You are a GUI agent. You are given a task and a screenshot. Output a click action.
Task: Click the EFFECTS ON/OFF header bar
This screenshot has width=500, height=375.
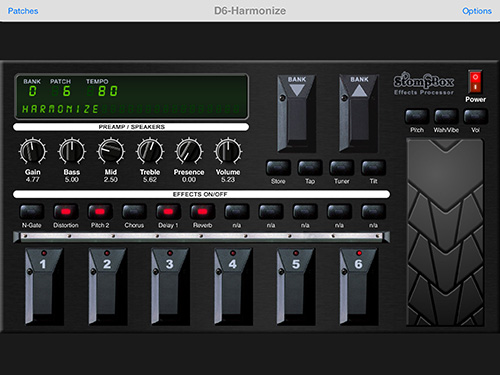click(x=201, y=194)
